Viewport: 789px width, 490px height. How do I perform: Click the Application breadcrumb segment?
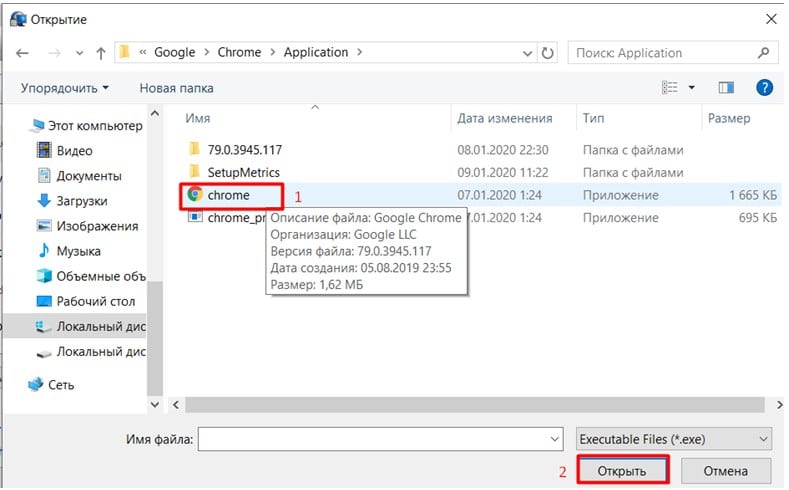(315, 52)
